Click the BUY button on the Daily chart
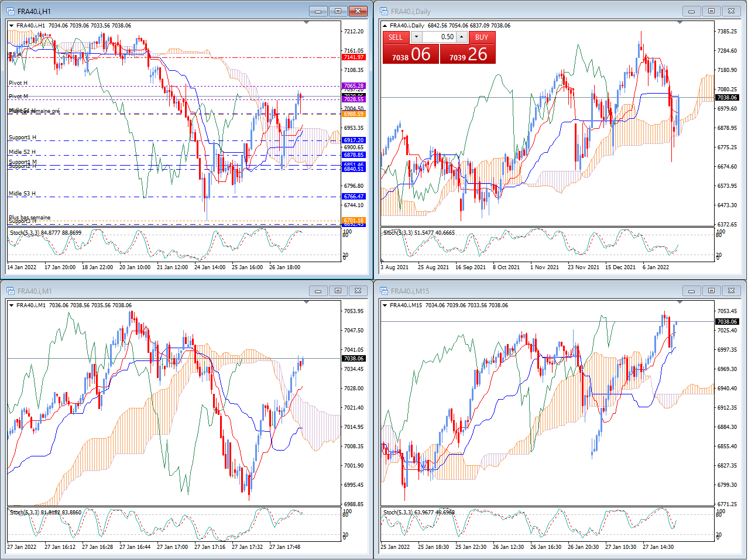This screenshot has width=748, height=560. tap(482, 37)
